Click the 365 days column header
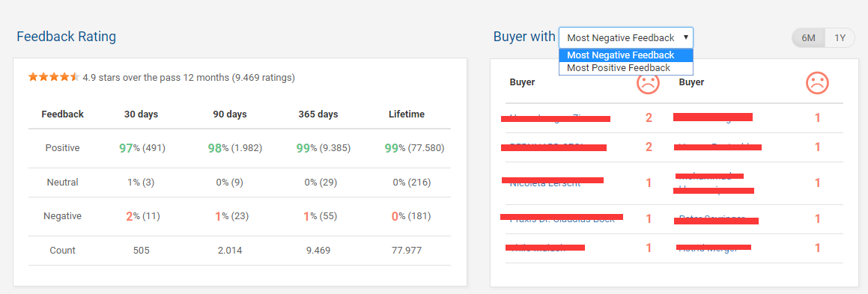 [318, 114]
